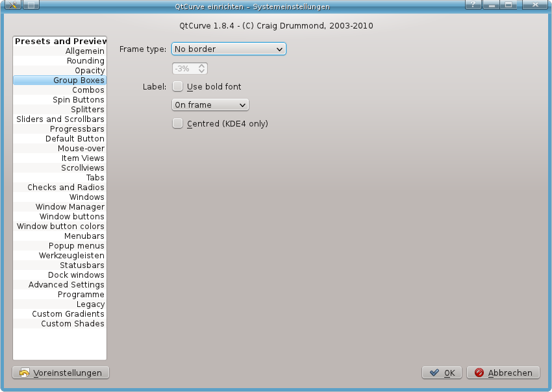This screenshot has width=552, height=392.
Task: Select Presets and Preview in the sidebar
Action: [x=60, y=41]
